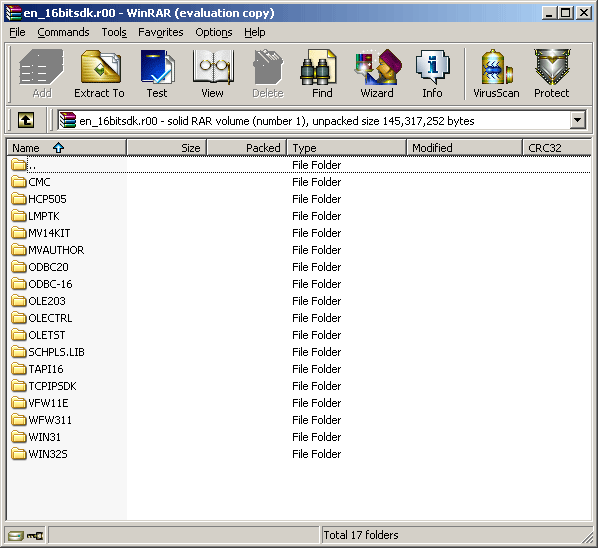This screenshot has height=548, width=598.
Task: Run VirusScan on the archive
Action: pos(496,74)
